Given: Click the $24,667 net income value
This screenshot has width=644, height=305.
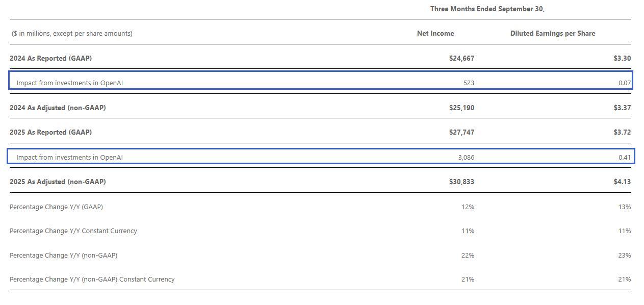Looking at the screenshot, I should pos(461,58).
